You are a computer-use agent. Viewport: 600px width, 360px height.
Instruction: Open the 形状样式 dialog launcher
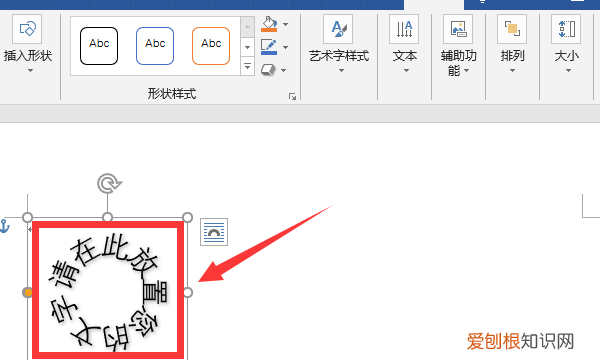click(x=293, y=97)
